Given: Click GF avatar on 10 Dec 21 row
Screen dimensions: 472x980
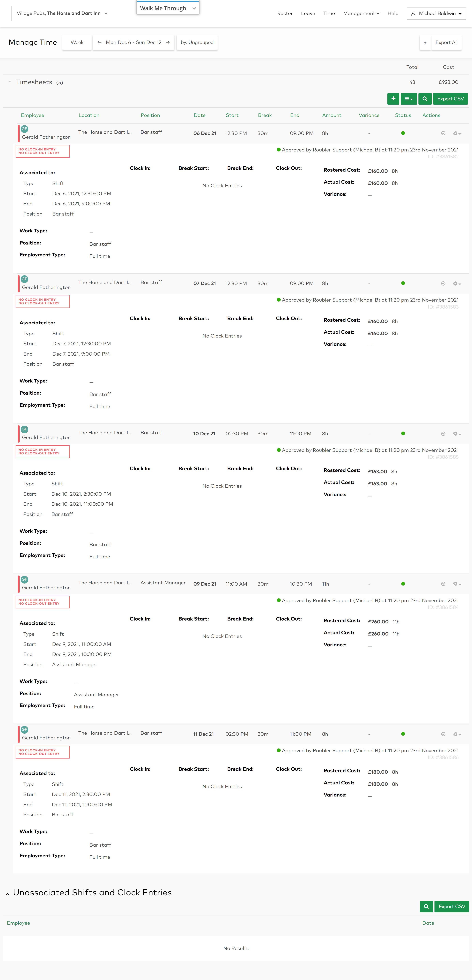Looking at the screenshot, I should click(x=24, y=430).
